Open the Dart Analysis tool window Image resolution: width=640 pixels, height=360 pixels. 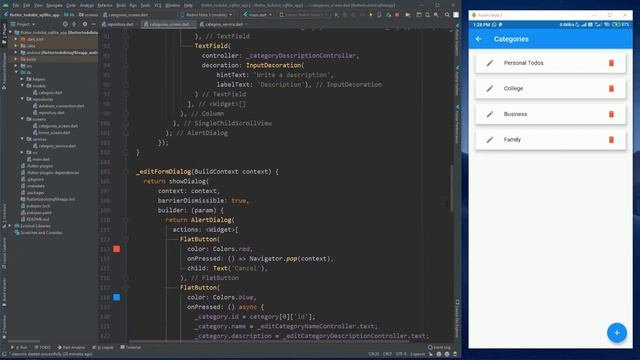[71, 347]
